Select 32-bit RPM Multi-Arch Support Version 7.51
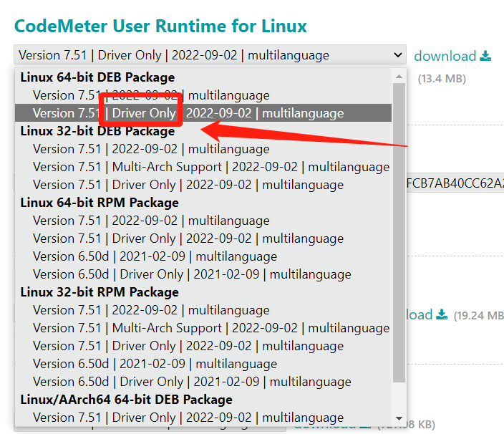Image resolution: width=504 pixels, height=434 pixels. coord(210,328)
